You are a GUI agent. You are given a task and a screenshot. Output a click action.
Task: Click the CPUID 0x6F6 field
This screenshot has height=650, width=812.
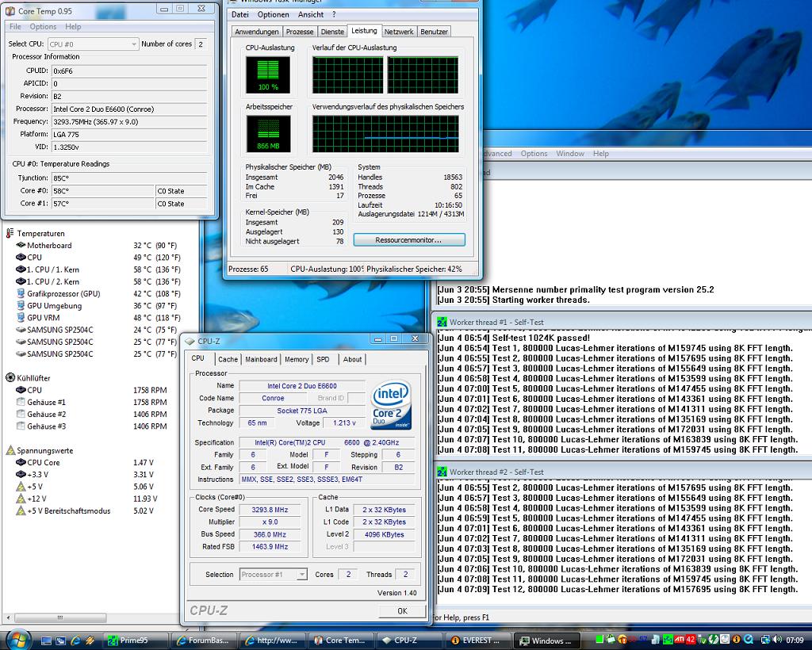[x=129, y=71]
